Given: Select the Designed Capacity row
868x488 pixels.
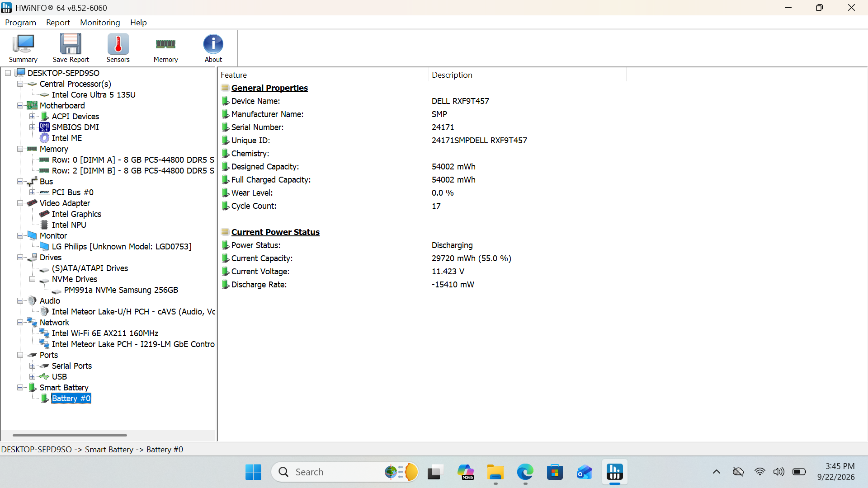Looking at the screenshot, I should (542, 166).
